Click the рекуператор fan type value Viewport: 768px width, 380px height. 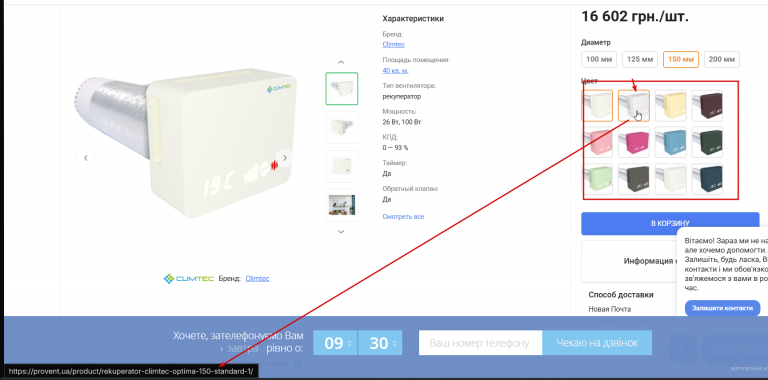402,96
